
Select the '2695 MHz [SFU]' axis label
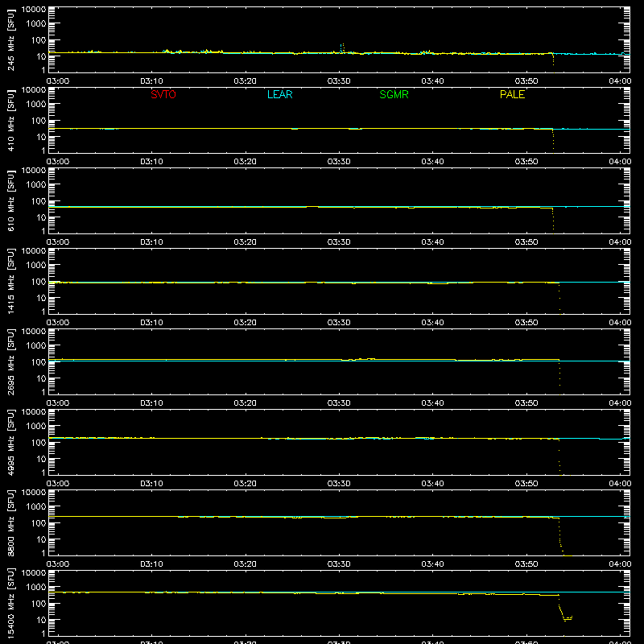(10, 361)
